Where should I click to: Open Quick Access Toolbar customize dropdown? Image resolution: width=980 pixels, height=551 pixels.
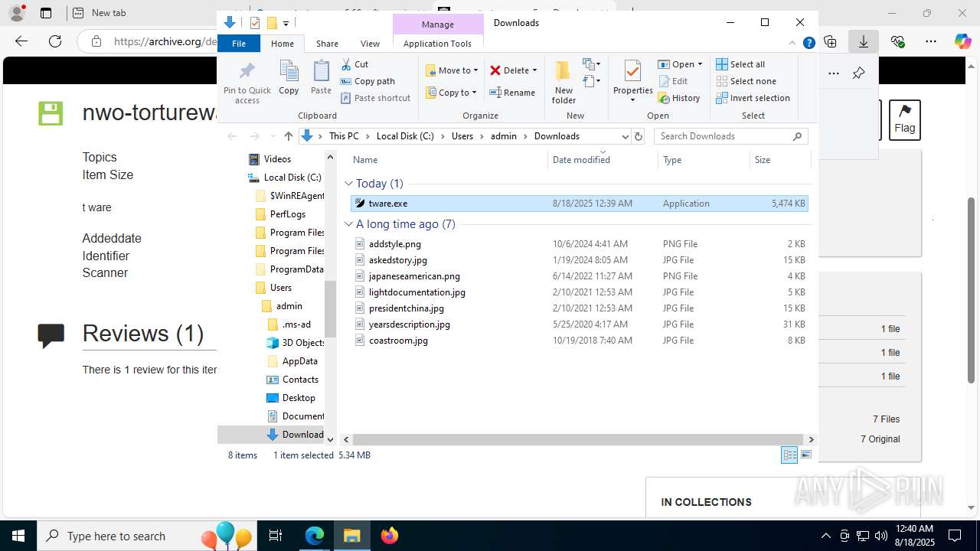click(286, 23)
